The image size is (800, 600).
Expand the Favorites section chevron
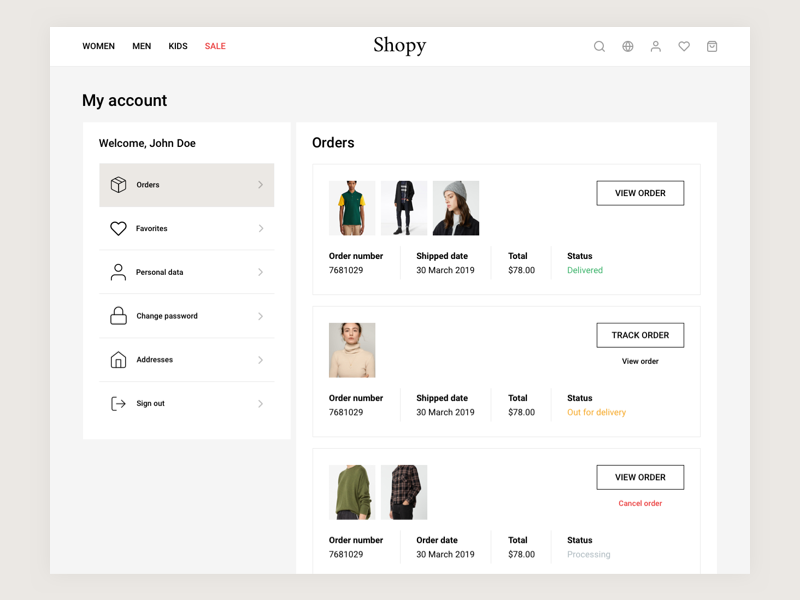[261, 228]
